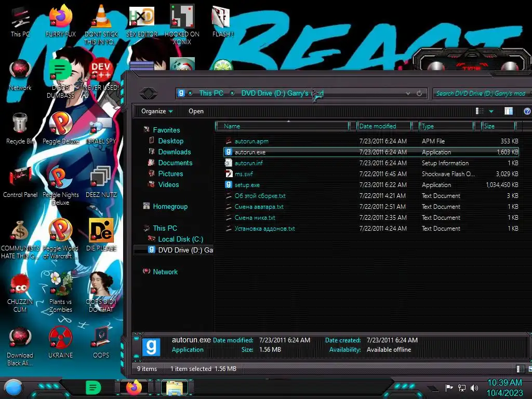Click the Open toolbar command

[x=196, y=111]
